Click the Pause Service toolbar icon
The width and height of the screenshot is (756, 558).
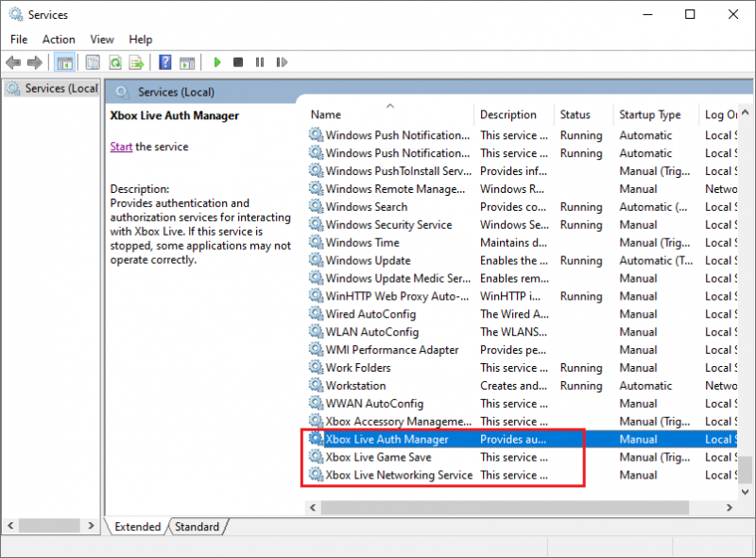tap(260, 62)
